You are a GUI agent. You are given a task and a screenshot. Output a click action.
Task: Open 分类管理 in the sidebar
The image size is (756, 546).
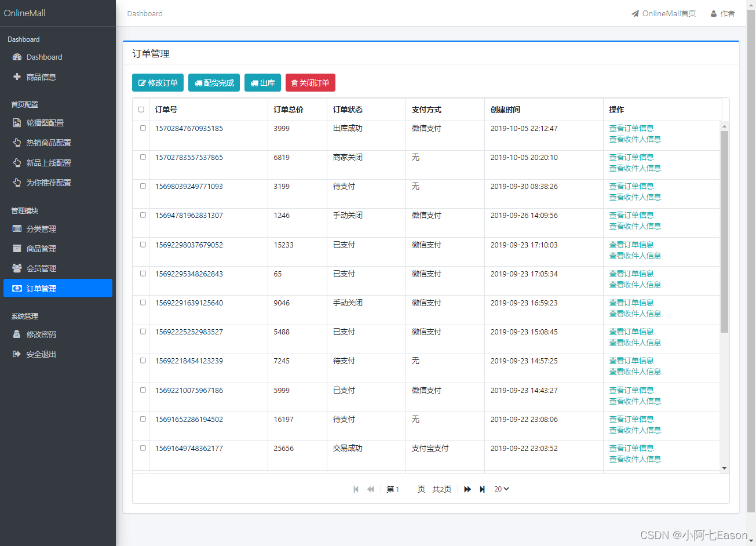58,229
